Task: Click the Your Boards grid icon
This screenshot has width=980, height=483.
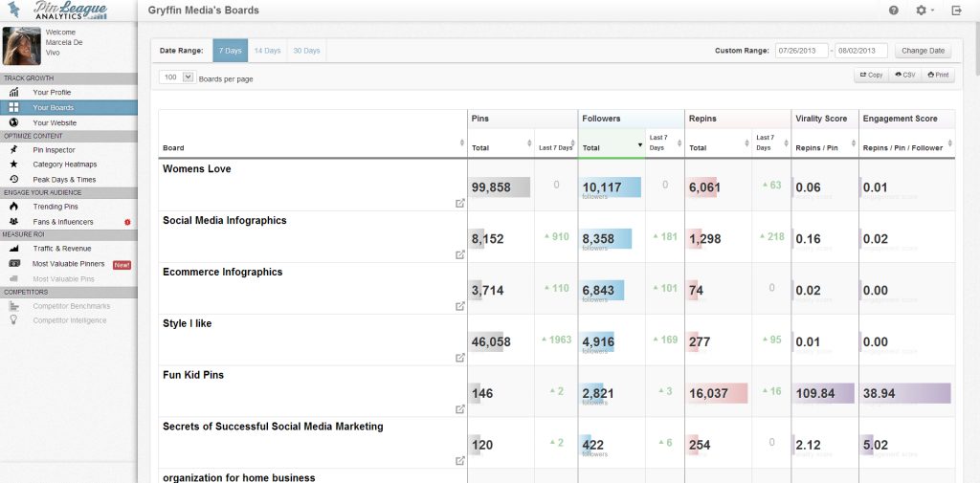Action: coord(13,107)
